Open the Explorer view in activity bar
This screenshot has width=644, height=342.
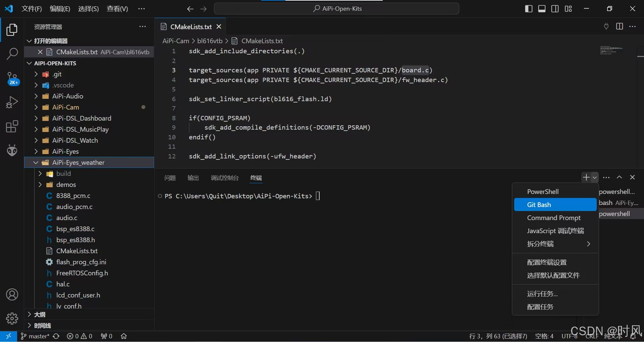tap(12, 30)
